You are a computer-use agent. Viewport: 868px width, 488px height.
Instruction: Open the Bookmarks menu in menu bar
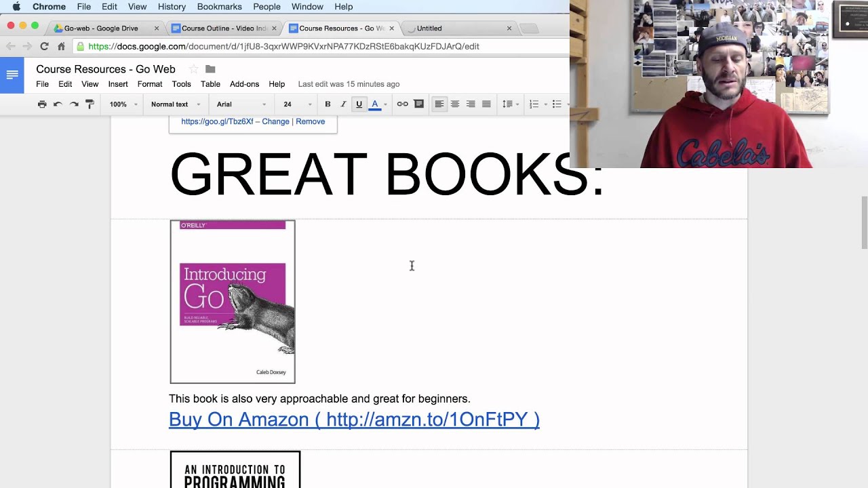pos(220,7)
